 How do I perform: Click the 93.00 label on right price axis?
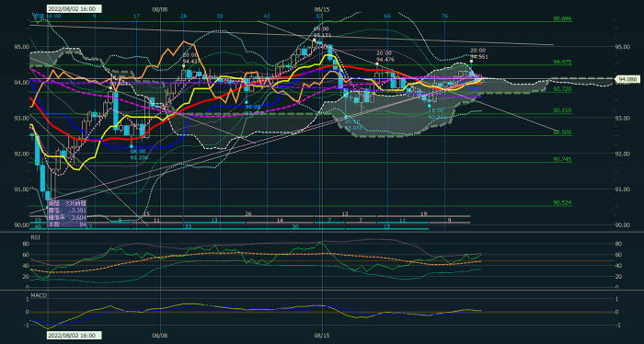(x=622, y=119)
